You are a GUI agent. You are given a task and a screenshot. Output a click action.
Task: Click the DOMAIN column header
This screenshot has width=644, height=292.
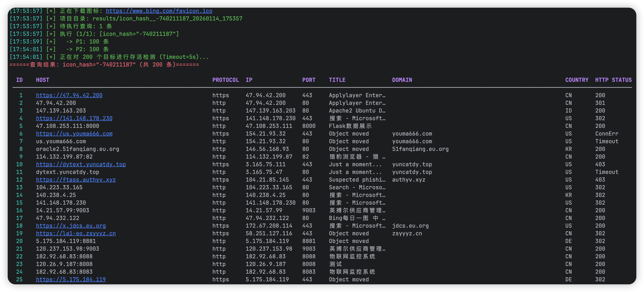[x=402, y=80]
